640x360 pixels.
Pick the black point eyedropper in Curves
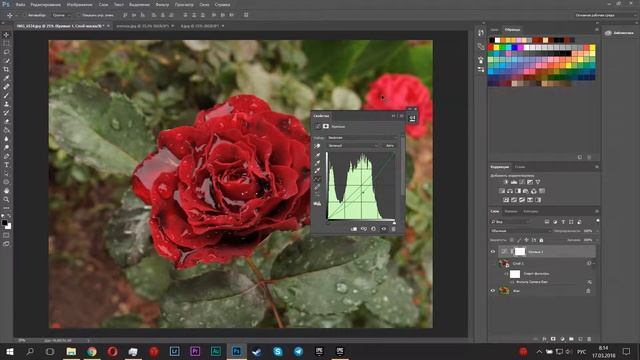click(317, 155)
